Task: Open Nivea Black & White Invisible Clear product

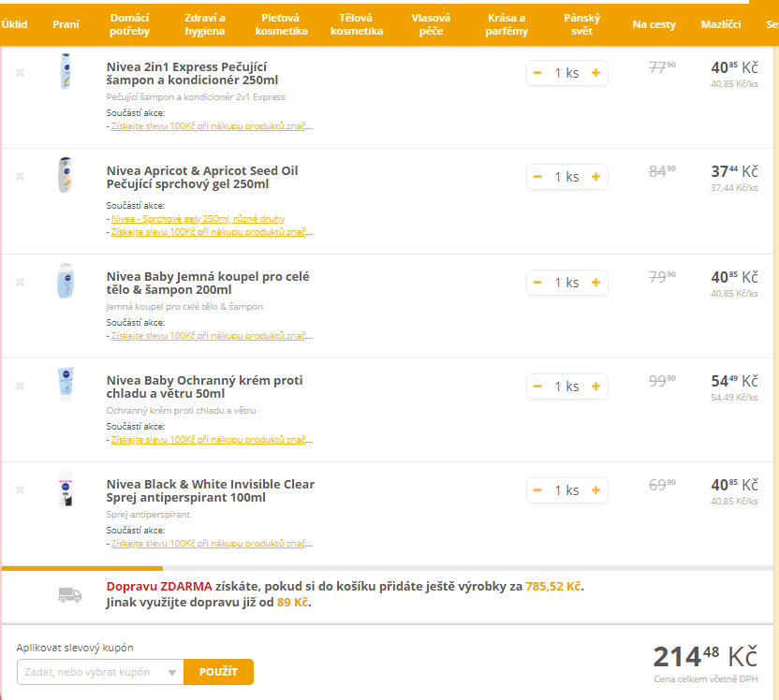Action: (x=211, y=491)
